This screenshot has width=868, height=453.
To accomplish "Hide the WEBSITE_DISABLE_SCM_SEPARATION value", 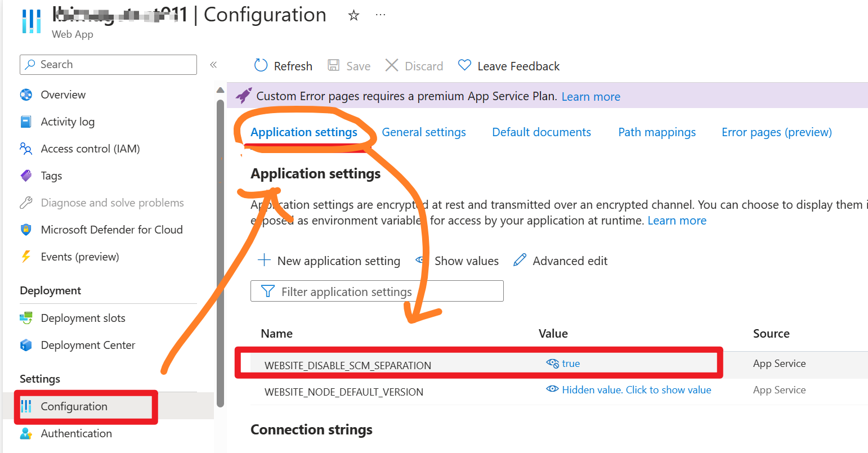I will click(552, 364).
